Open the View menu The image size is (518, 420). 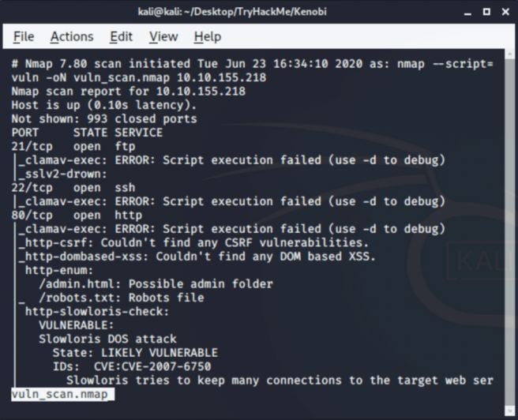tap(163, 36)
